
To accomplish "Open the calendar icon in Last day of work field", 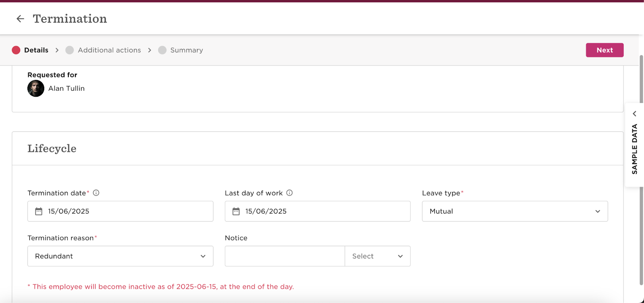I will (236, 212).
